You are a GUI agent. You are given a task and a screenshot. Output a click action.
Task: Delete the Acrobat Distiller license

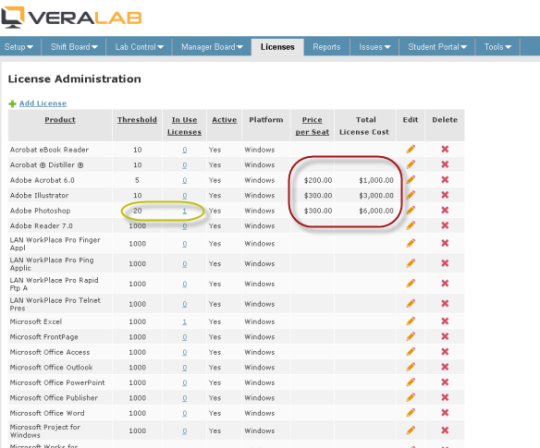click(445, 164)
